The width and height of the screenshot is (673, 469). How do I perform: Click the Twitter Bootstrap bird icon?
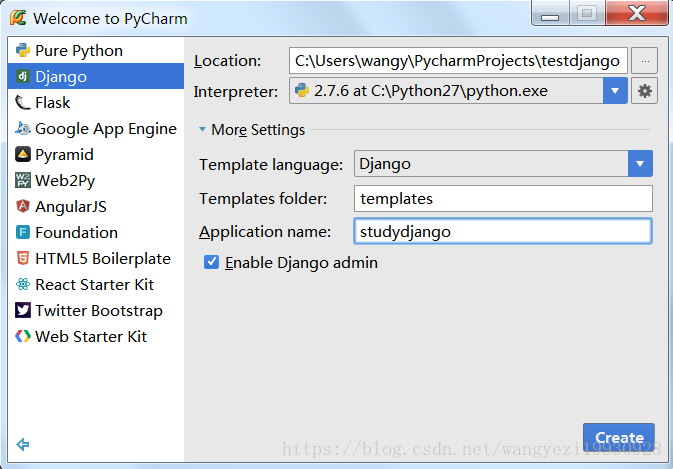(x=22, y=310)
